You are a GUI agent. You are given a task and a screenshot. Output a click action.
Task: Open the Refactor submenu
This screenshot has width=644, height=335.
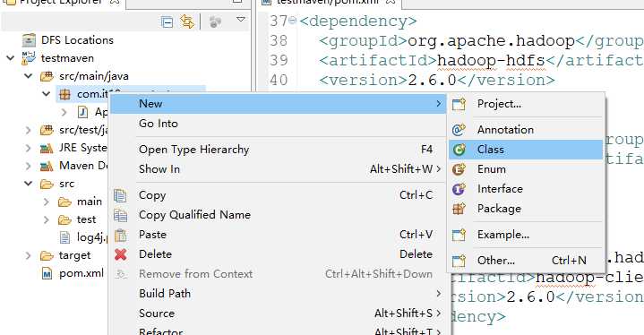278,331
